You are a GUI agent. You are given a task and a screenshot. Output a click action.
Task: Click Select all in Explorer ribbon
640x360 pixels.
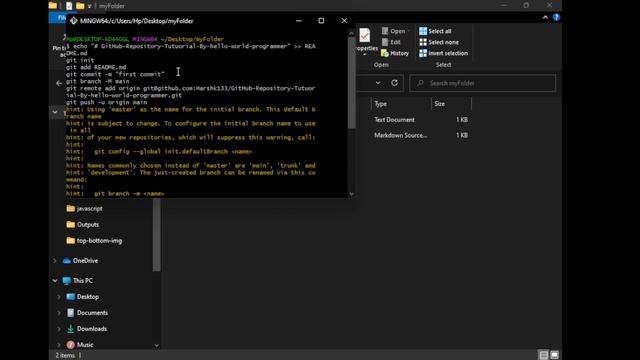click(436, 31)
